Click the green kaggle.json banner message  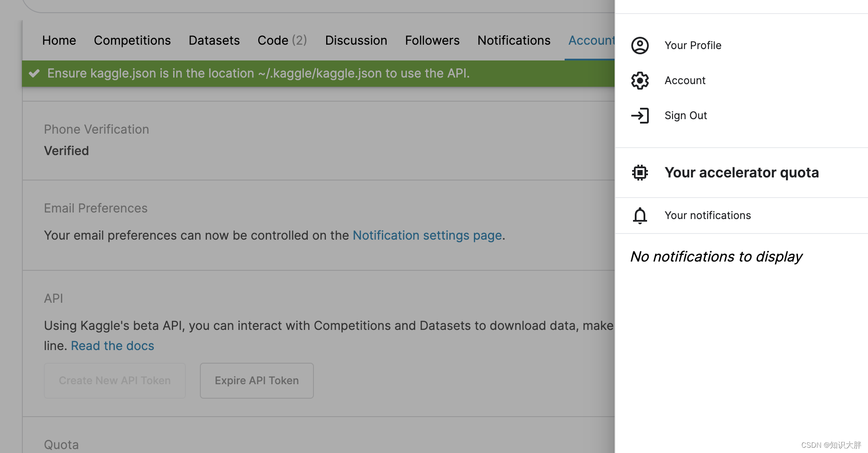259,73
